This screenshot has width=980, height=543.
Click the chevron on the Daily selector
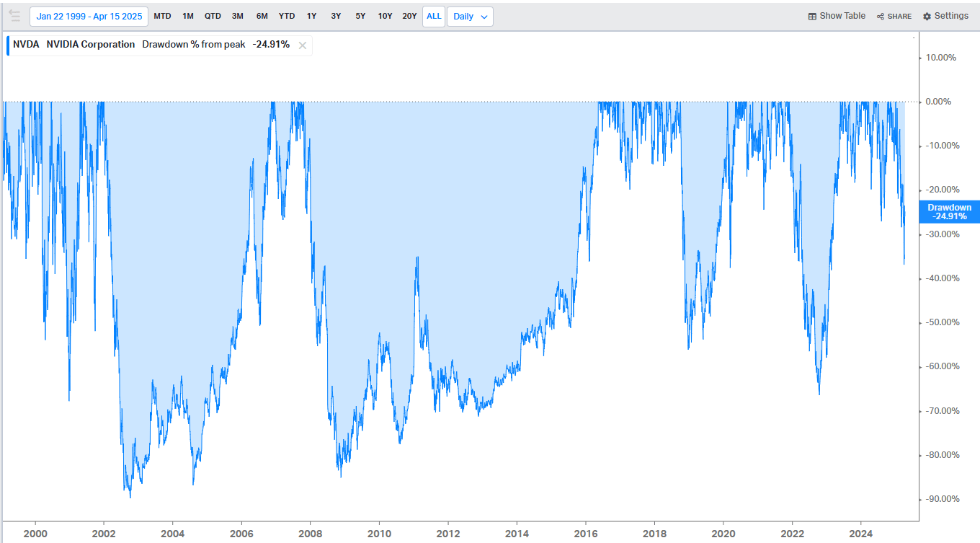click(x=484, y=17)
